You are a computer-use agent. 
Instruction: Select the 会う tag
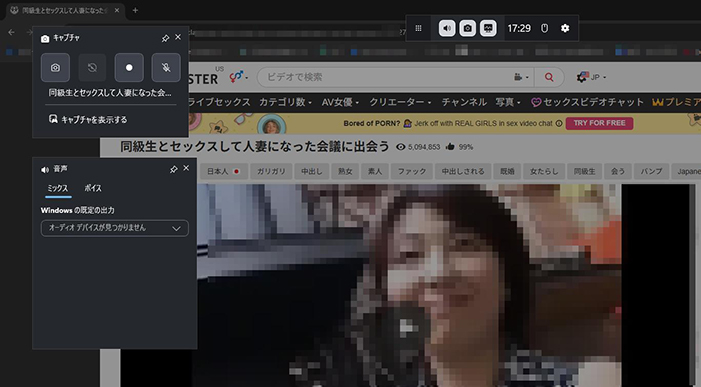[618, 171]
